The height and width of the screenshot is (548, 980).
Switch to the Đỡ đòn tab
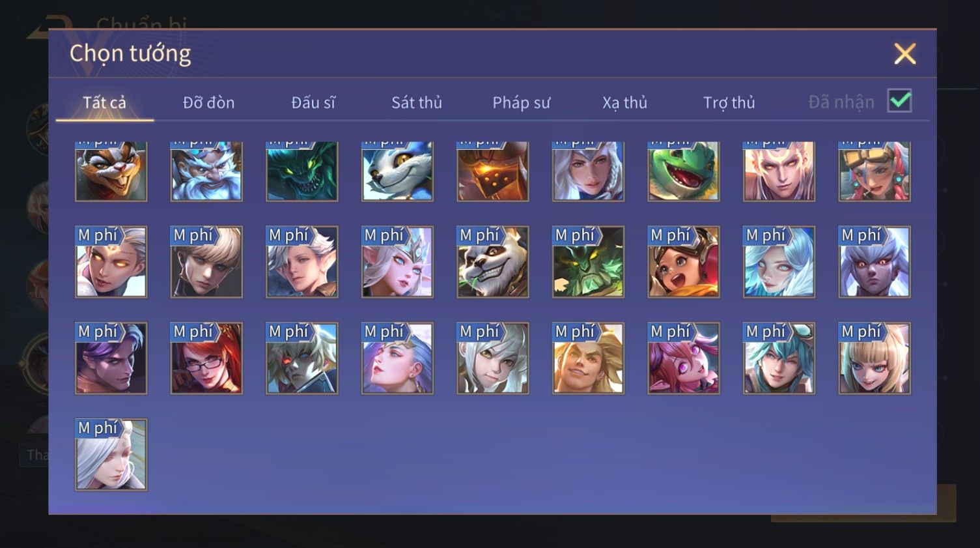click(208, 102)
